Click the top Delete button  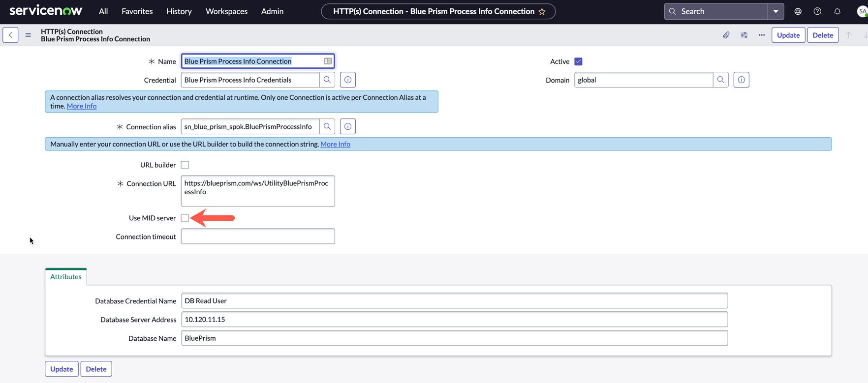tap(823, 35)
